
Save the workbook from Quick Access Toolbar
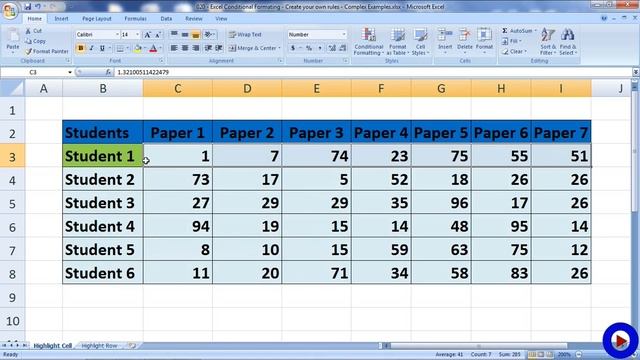28,7
